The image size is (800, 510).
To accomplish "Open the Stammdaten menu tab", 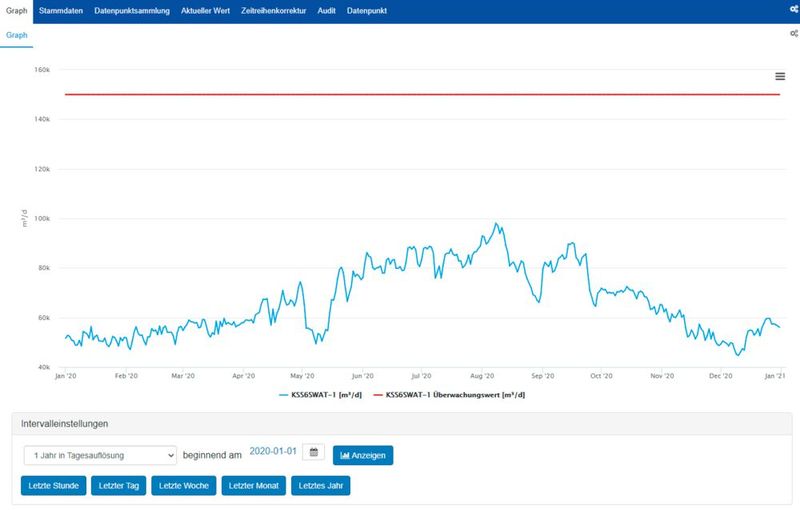I will coord(59,11).
